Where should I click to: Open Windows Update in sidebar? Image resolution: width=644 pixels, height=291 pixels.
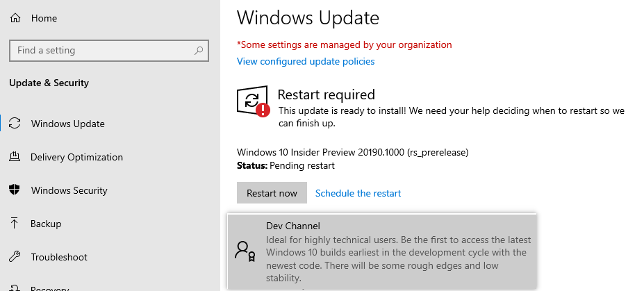tap(68, 124)
